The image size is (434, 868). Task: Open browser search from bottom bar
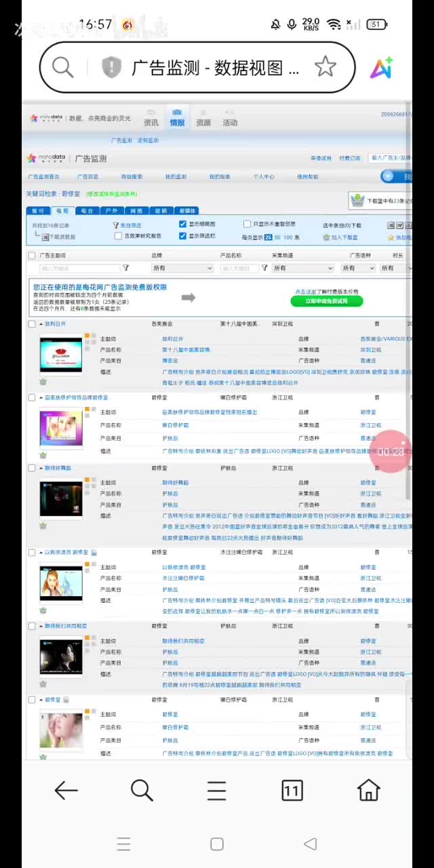141,790
